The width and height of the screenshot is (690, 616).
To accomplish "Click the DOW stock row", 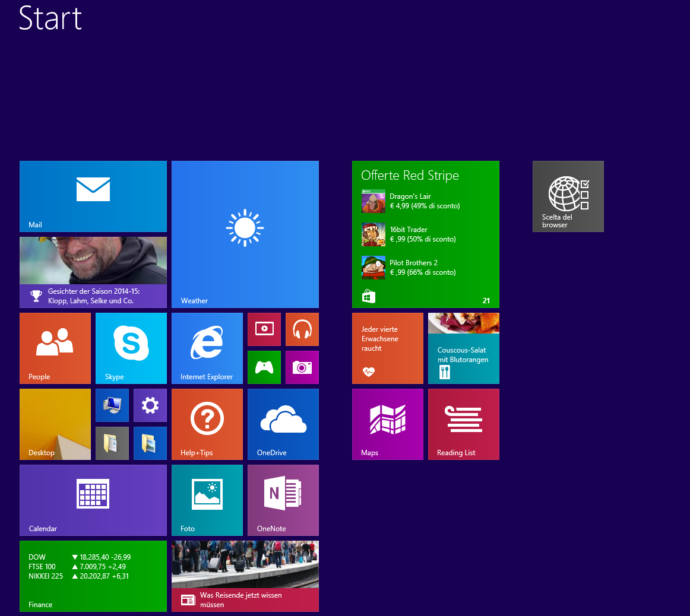I will 80,557.
